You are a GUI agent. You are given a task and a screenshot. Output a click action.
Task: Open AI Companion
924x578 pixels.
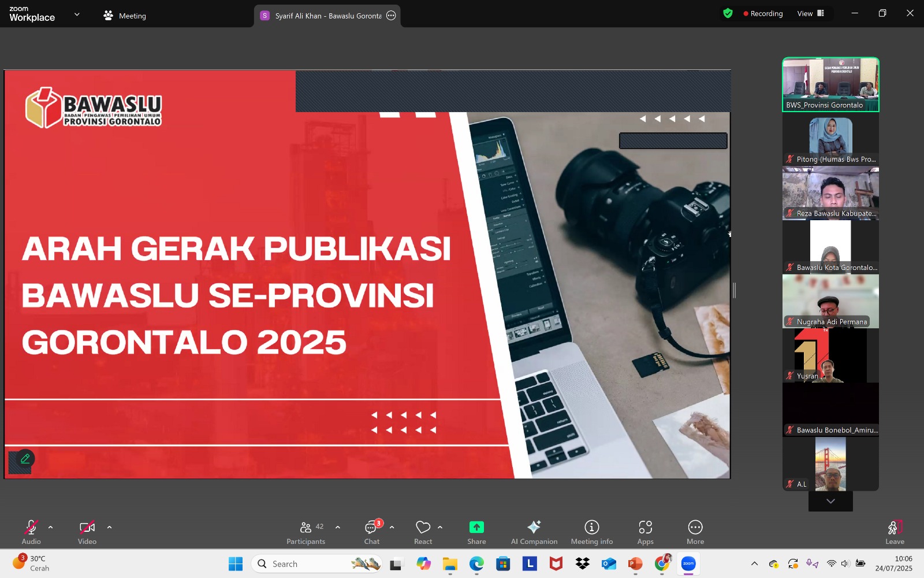coord(534,532)
